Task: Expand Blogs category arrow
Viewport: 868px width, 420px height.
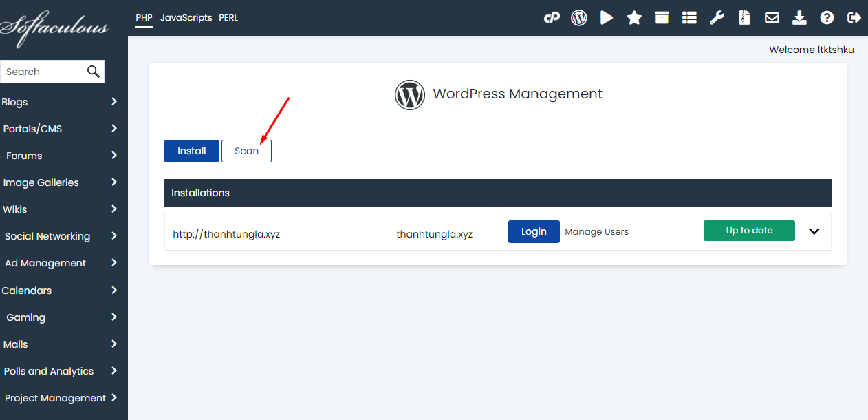Action: coord(114,101)
